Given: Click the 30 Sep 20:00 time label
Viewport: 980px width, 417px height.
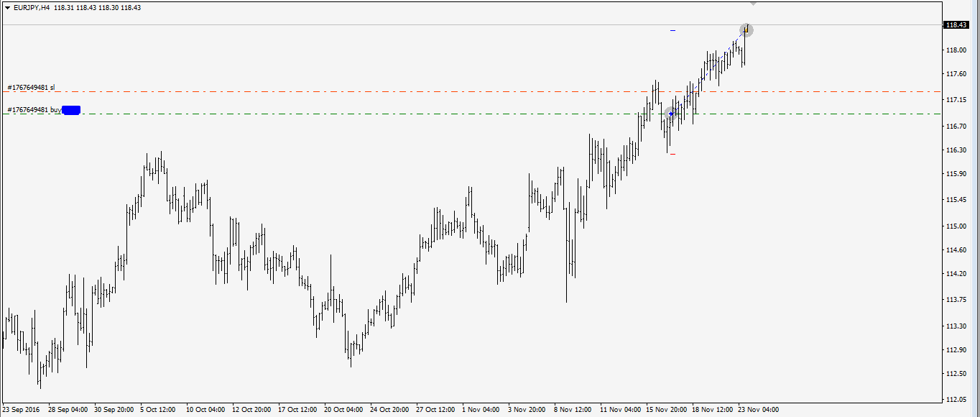Looking at the screenshot, I should click(114, 410).
